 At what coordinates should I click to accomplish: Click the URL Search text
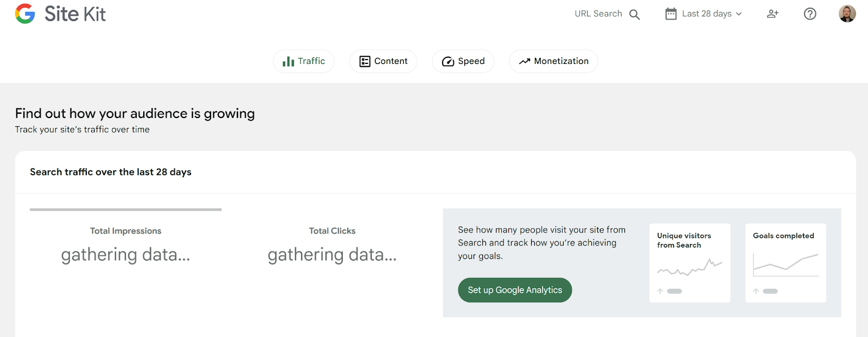[x=598, y=14]
